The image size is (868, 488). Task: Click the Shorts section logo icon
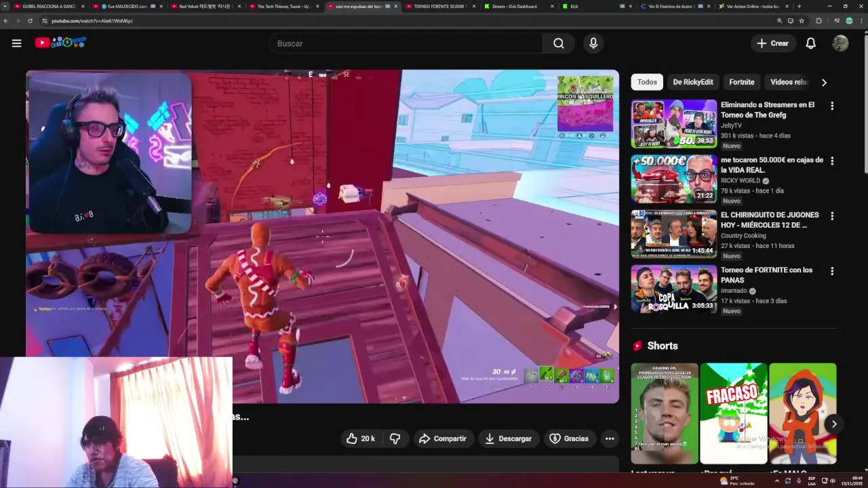[x=637, y=346]
